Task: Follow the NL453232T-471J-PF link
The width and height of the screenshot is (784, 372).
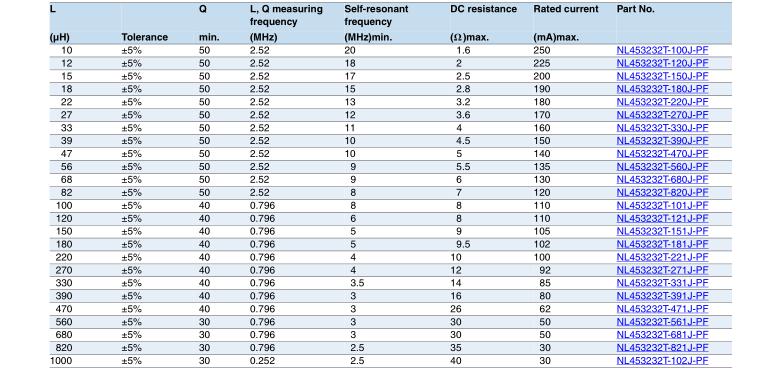Action: tap(662, 309)
